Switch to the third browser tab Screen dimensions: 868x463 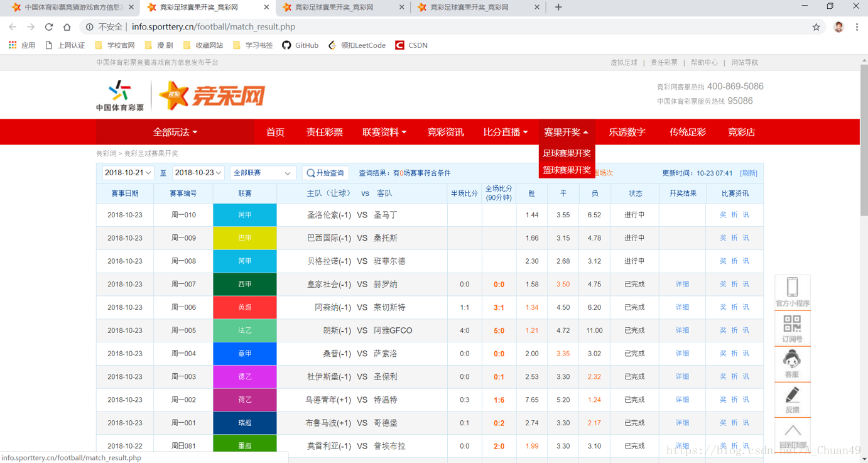[342, 8]
